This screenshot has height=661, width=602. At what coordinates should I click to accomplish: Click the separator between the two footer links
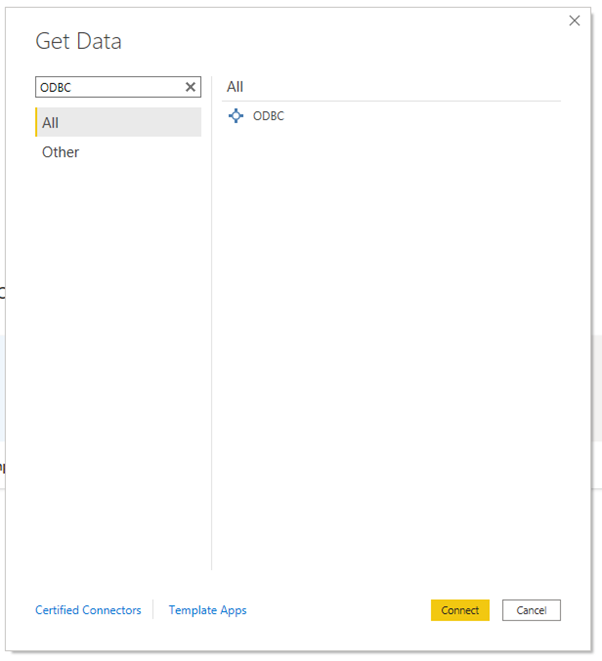click(153, 610)
